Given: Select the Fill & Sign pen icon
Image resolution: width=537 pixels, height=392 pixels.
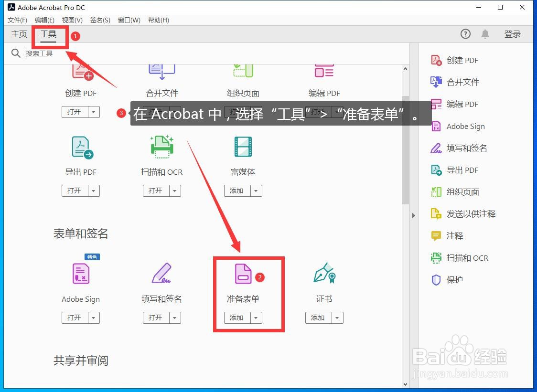Looking at the screenshot, I should click(x=161, y=273).
